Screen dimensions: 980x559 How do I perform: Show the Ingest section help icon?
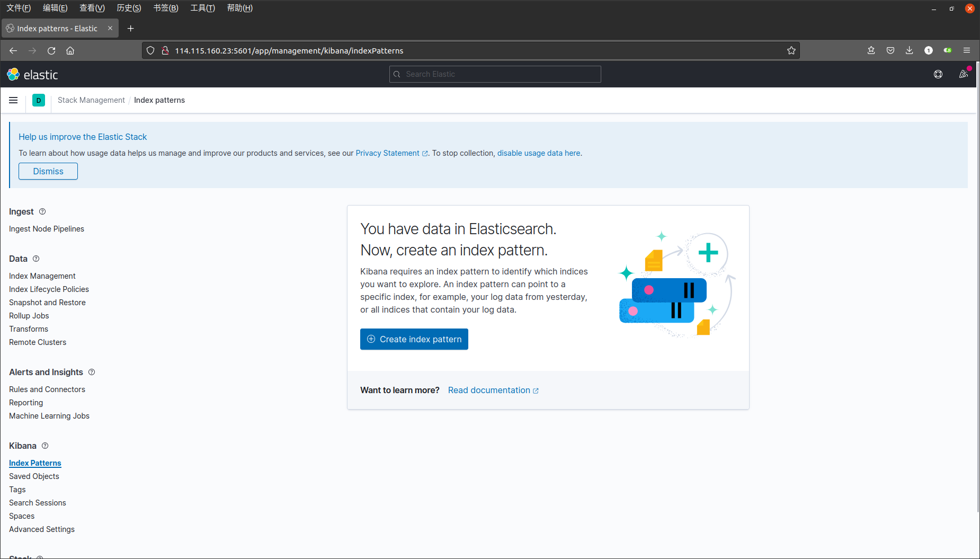coord(42,211)
